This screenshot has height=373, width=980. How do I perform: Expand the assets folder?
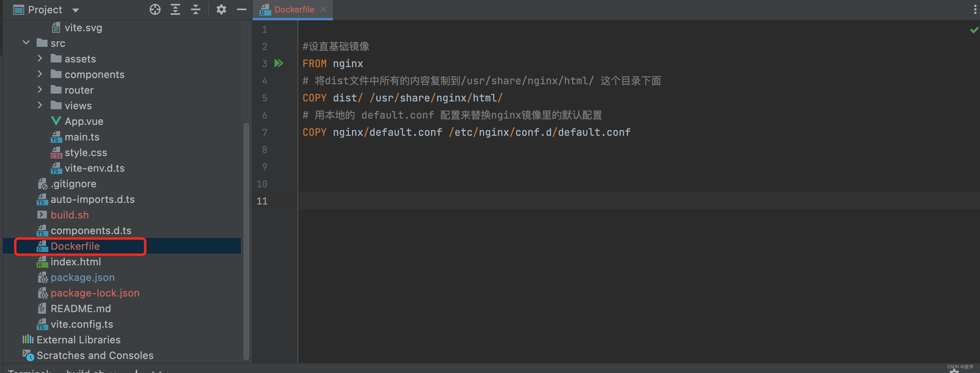(40, 58)
